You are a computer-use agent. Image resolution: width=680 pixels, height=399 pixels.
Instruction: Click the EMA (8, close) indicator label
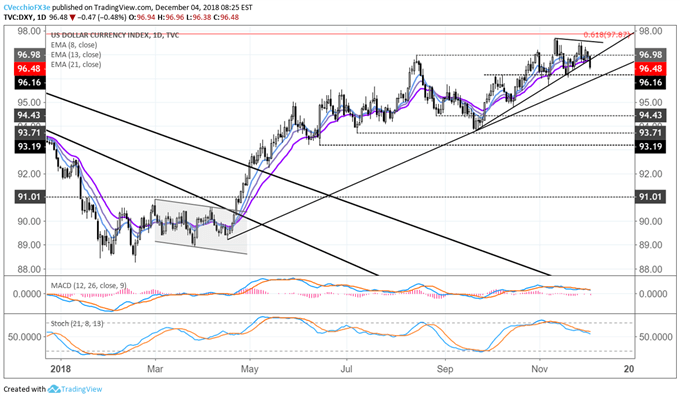(x=74, y=45)
